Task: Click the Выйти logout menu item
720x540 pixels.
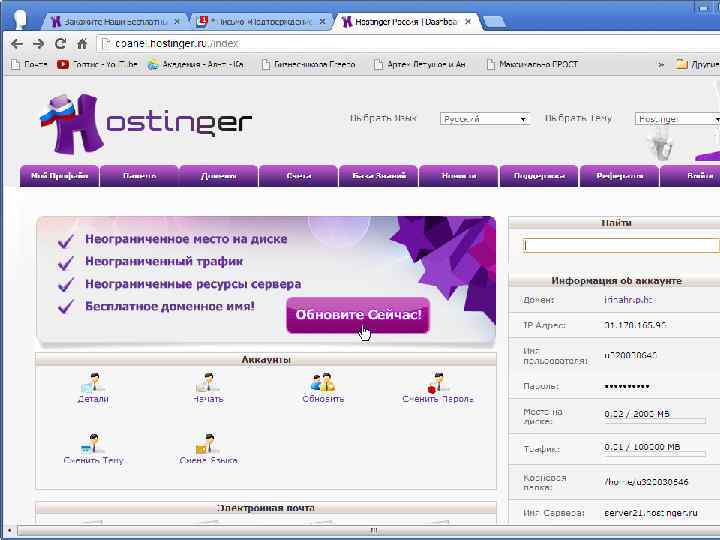Action: [691, 176]
